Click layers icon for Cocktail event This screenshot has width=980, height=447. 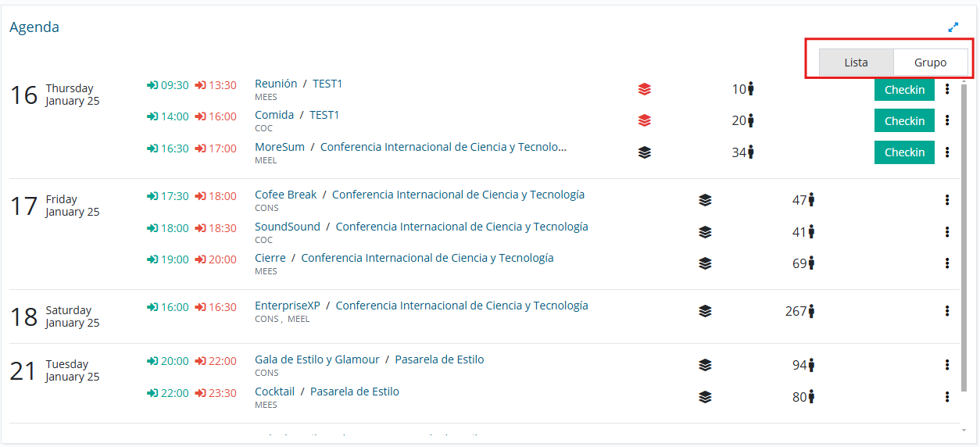point(705,397)
